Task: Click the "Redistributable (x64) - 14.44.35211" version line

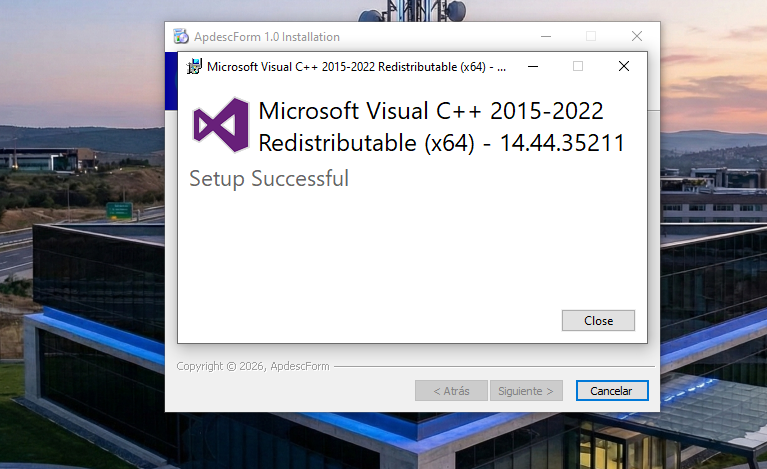Action: coord(441,143)
